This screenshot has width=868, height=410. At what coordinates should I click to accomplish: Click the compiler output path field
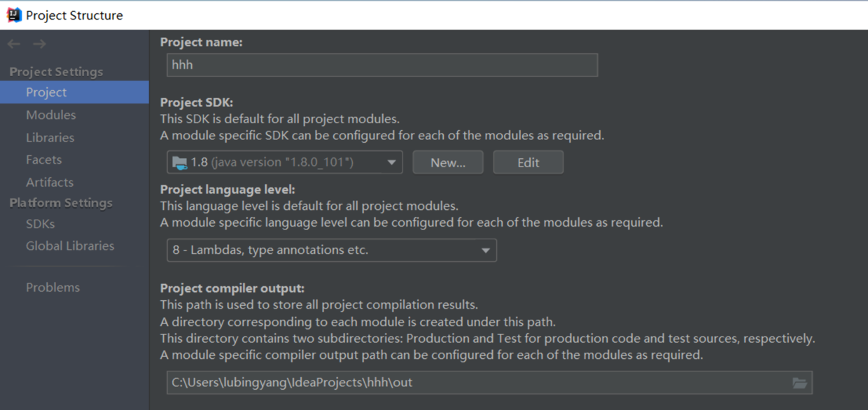pos(476,383)
